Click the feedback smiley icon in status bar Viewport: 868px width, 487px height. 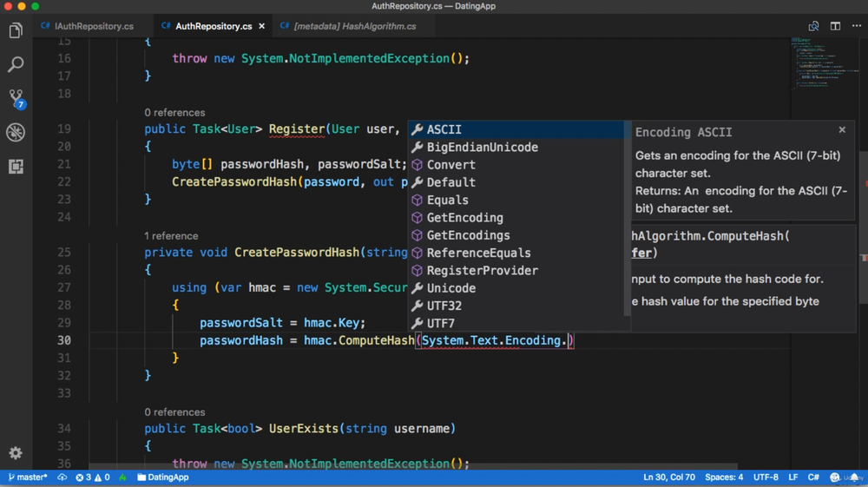tap(835, 477)
